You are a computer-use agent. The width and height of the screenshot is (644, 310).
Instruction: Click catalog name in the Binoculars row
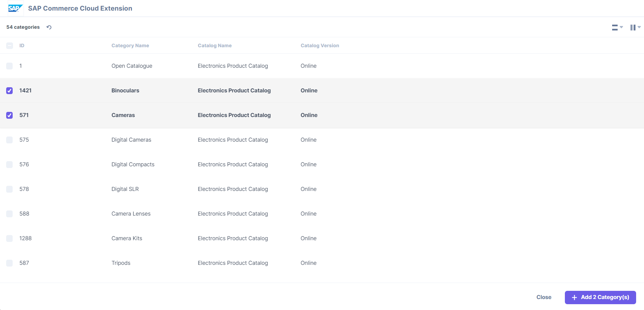click(234, 91)
